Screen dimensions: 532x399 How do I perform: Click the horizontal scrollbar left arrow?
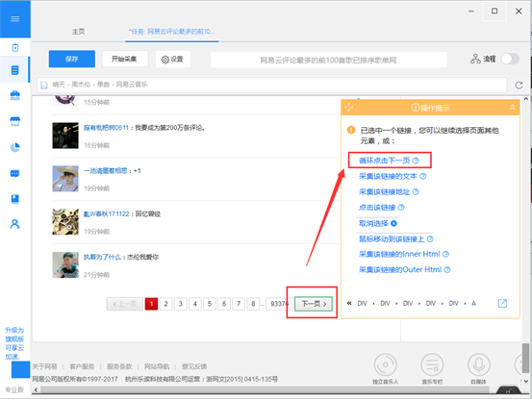pyautogui.click(x=36, y=389)
